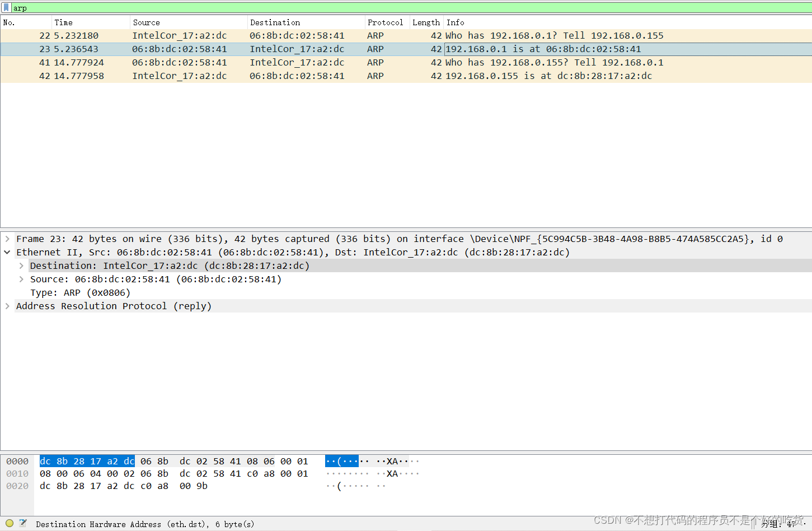Click time value 14.777958
This screenshot has width=812, height=531.
(x=79, y=76)
